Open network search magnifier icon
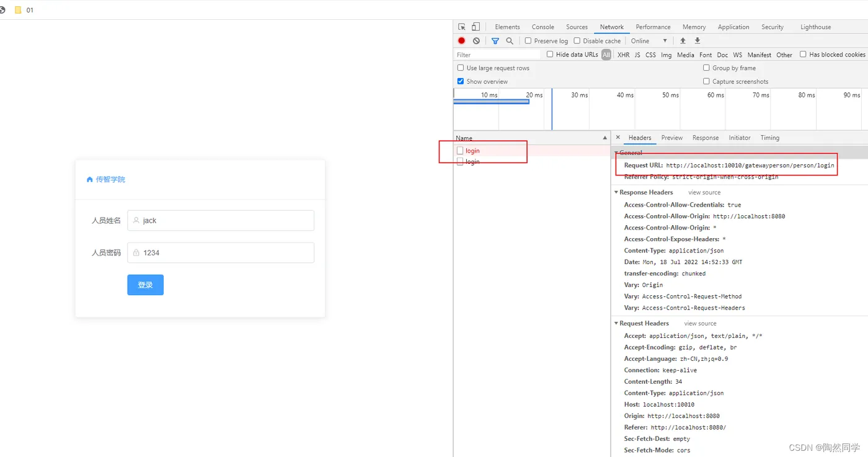 (510, 41)
